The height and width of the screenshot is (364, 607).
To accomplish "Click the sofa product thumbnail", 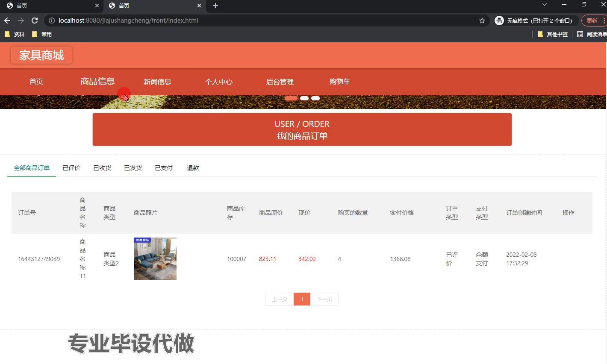I will coord(155,259).
